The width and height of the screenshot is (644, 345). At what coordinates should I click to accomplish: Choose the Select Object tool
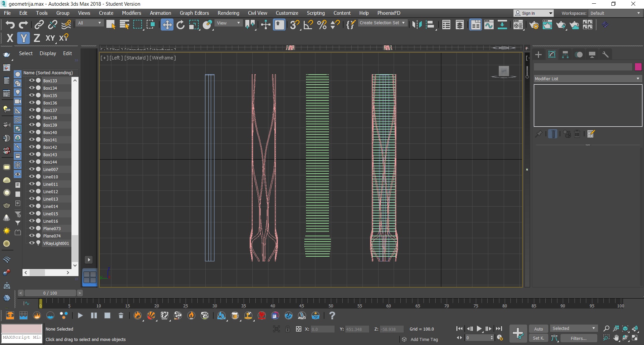[111, 25]
